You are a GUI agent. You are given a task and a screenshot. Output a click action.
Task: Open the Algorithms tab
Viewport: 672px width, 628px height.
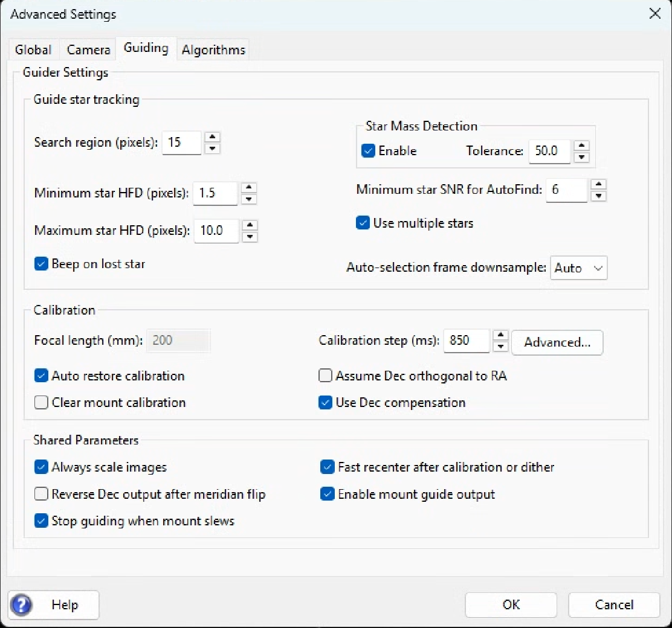213,50
